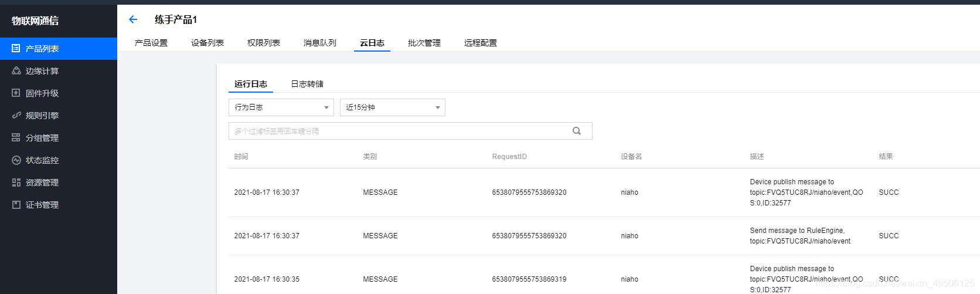Click the 固件升级 sidebar icon
Image resolution: width=980 pixels, height=294 pixels.
16,93
